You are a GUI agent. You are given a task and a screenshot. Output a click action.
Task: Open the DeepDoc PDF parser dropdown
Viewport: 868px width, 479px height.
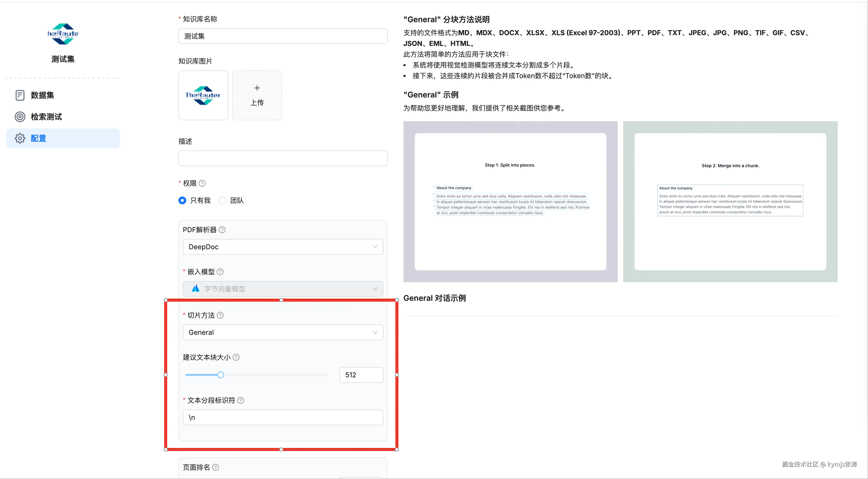[283, 247]
